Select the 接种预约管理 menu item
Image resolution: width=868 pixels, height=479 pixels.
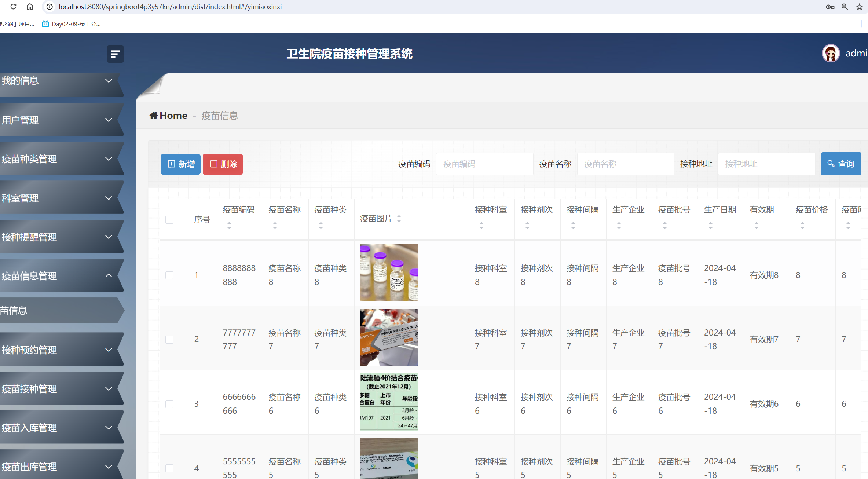(x=55, y=350)
